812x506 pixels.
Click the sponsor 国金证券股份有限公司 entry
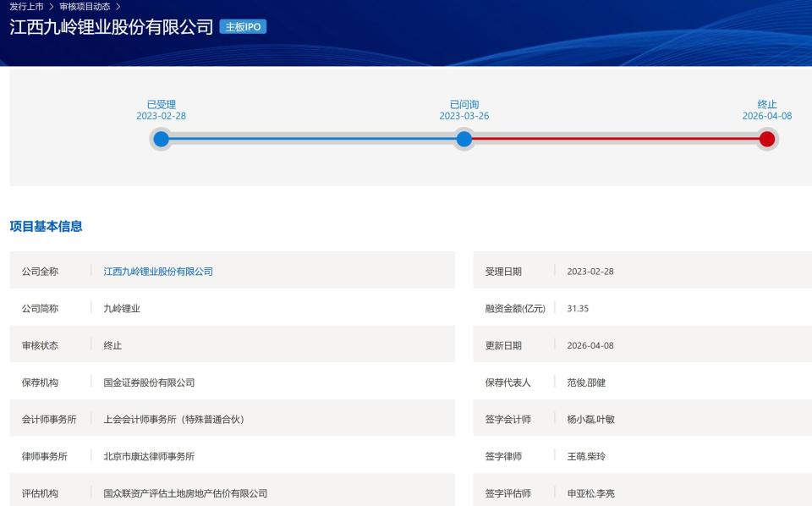tap(148, 382)
